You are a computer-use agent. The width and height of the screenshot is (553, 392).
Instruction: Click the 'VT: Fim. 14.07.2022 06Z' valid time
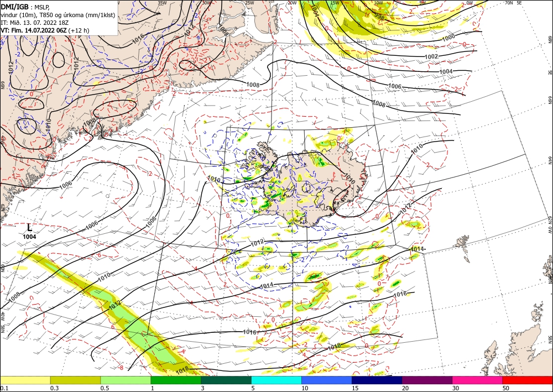click(33, 30)
